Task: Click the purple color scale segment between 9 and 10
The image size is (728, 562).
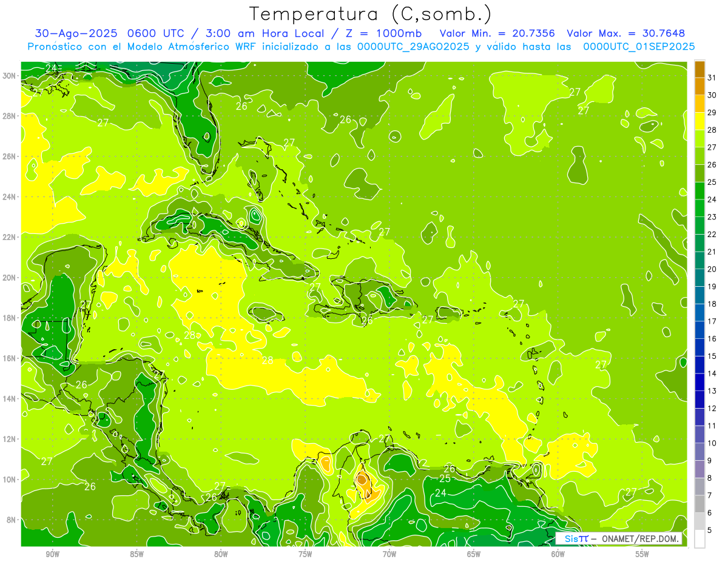Action: click(x=699, y=452)
